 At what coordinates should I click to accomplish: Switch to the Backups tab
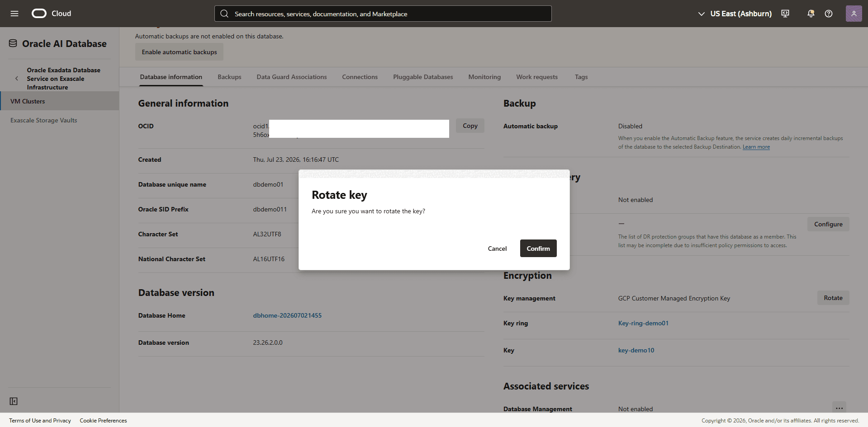click(x=229, y=77)
